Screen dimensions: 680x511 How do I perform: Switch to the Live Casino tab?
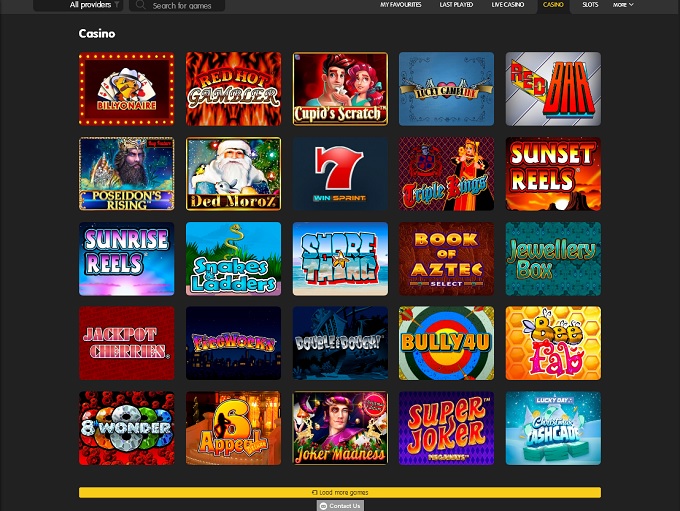point(508,5)
